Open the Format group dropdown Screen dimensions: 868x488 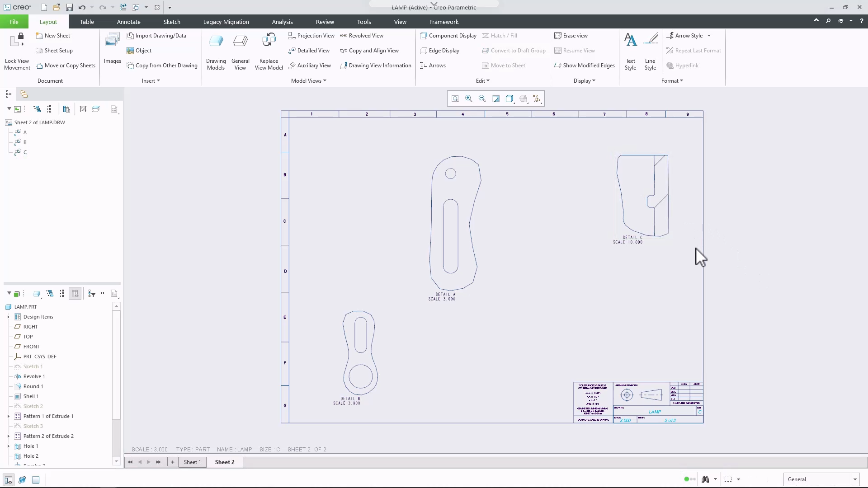pyautogui.click(x=672, y=81)
